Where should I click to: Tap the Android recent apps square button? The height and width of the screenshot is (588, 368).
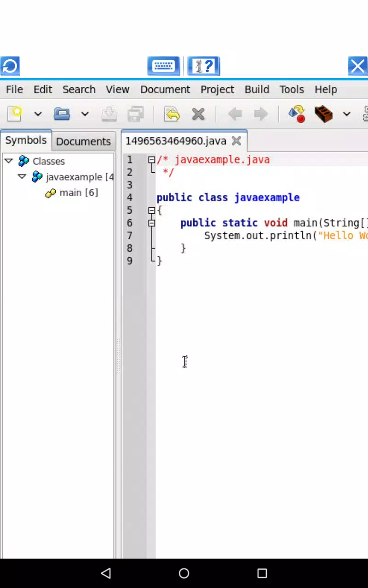click(262, 573)
